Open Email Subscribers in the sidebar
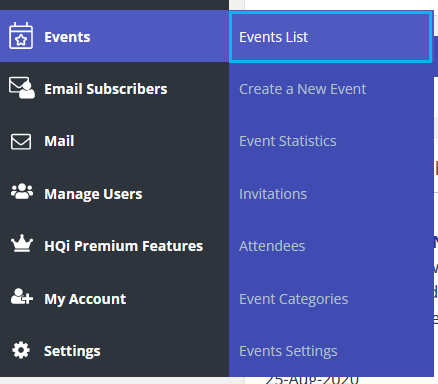This screenshot has width=438, height=384. tap(114, 88)
